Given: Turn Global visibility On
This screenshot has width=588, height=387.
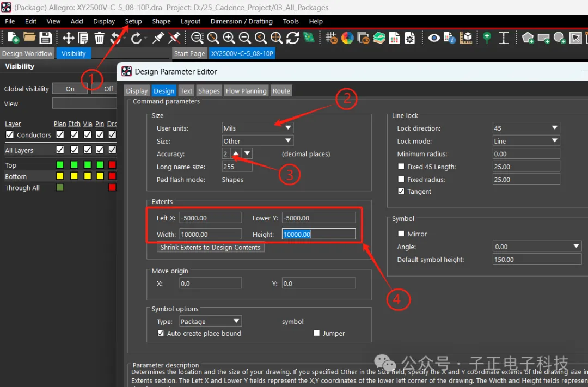Looking at the screenshot, I should tap(70, 89).
